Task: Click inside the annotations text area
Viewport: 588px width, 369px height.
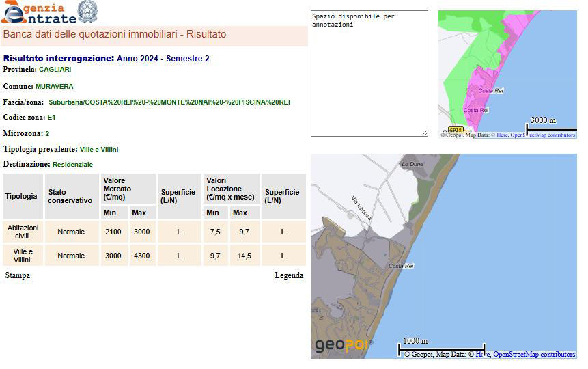Action: (369, 75)
